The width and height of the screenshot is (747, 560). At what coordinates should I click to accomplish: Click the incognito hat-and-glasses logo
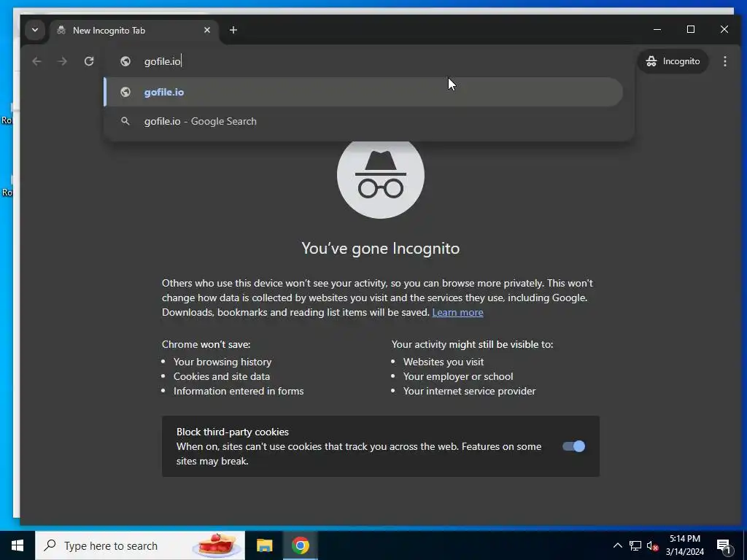tap(381, 175)
